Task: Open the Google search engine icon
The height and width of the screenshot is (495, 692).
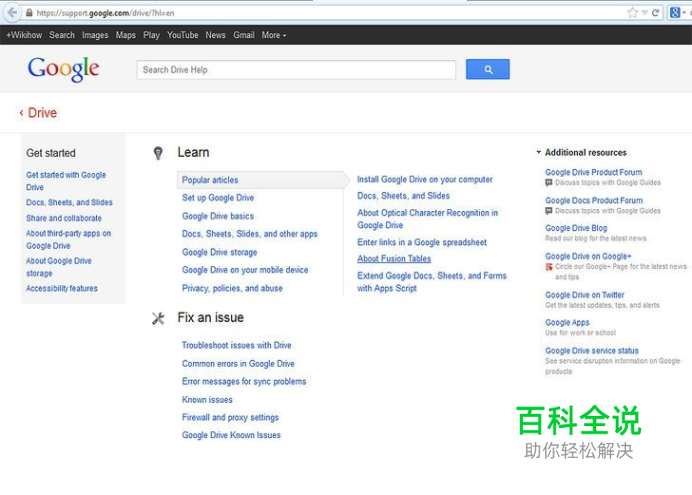Action: point(675,13)
